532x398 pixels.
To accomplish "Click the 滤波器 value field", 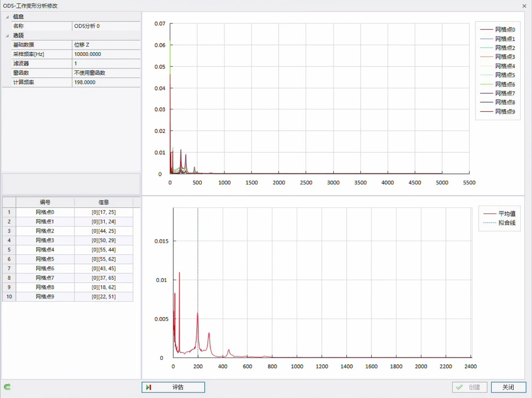I will pos(106,64).
